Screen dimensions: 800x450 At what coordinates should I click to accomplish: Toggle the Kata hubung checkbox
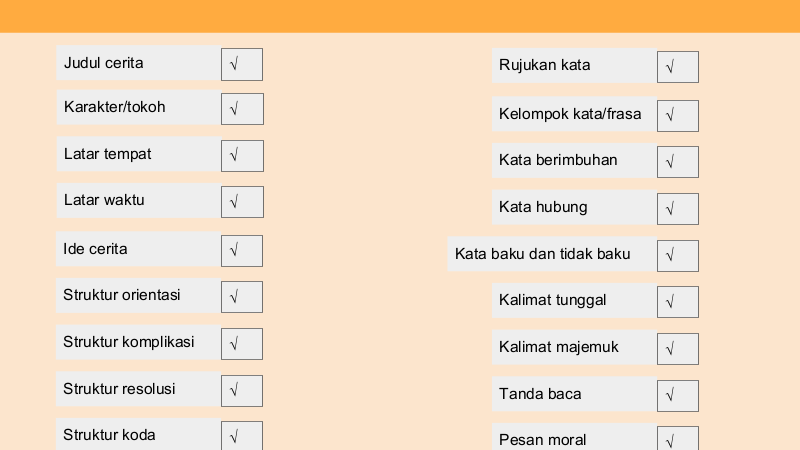[x=678, y=209]
